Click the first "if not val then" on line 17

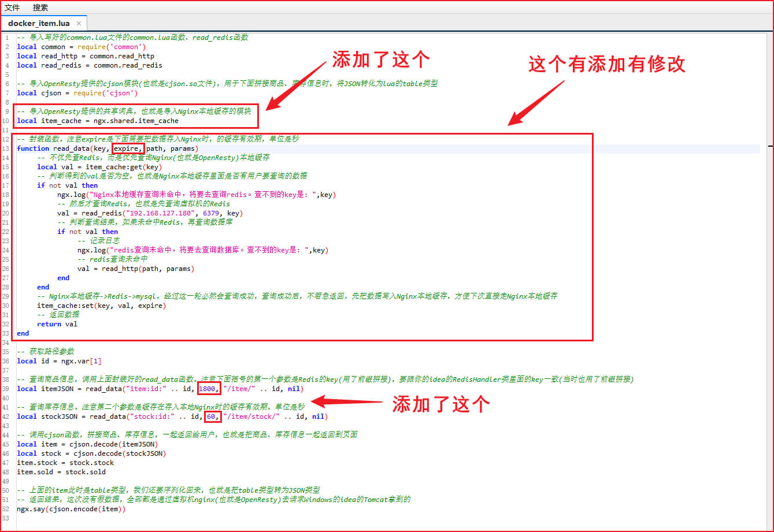(x=67, y=185)
